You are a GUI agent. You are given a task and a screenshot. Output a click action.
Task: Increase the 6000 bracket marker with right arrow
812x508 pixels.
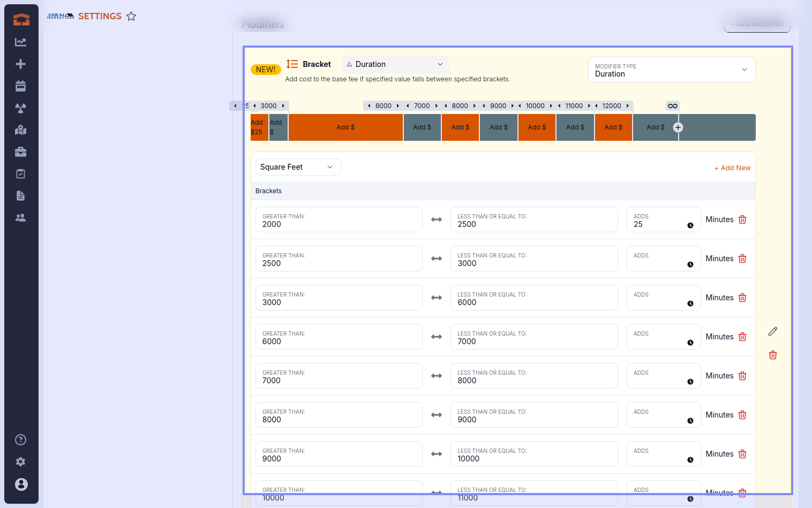pyautogui.click(x=398, y=106)
